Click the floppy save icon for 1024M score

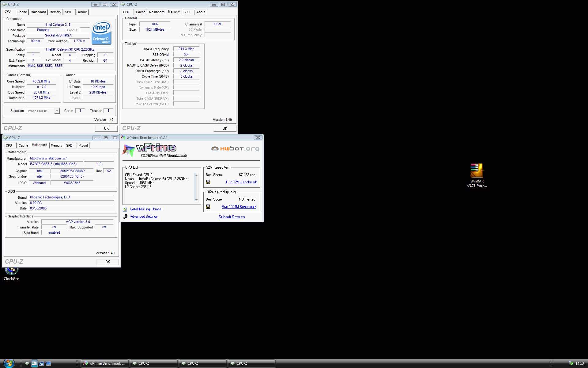tap(208, 207)
